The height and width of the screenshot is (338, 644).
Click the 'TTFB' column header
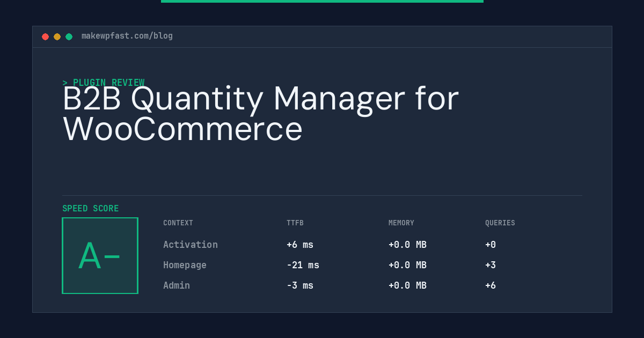(x=295, y=223)
